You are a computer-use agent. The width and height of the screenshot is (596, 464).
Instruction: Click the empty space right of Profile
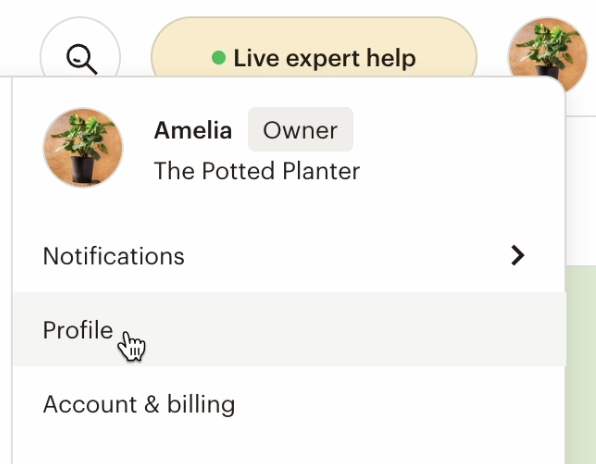[353, 329]
